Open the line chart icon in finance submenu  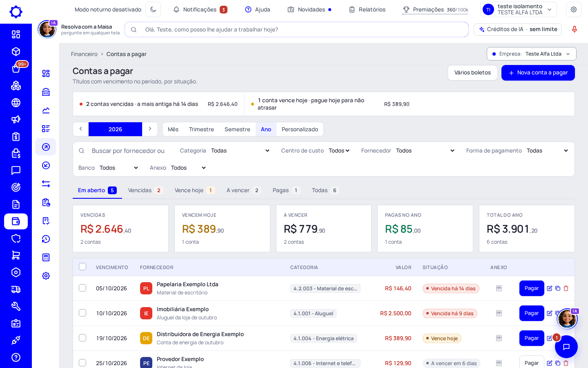[46, 110]
